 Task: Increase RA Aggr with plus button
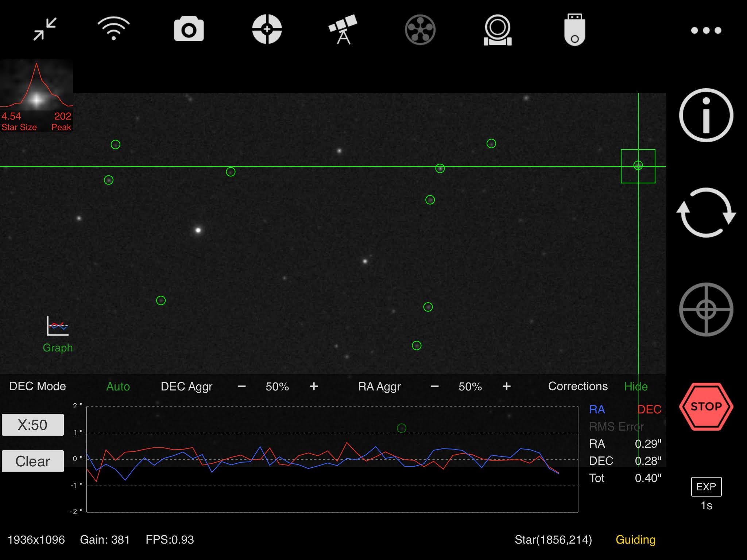pos(507,386)
